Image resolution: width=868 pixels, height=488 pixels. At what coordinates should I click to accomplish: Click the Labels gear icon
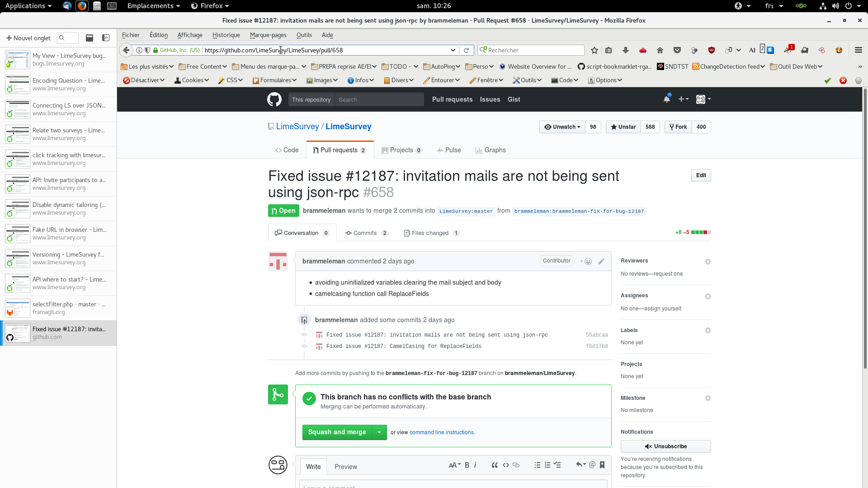coord(708,330)
